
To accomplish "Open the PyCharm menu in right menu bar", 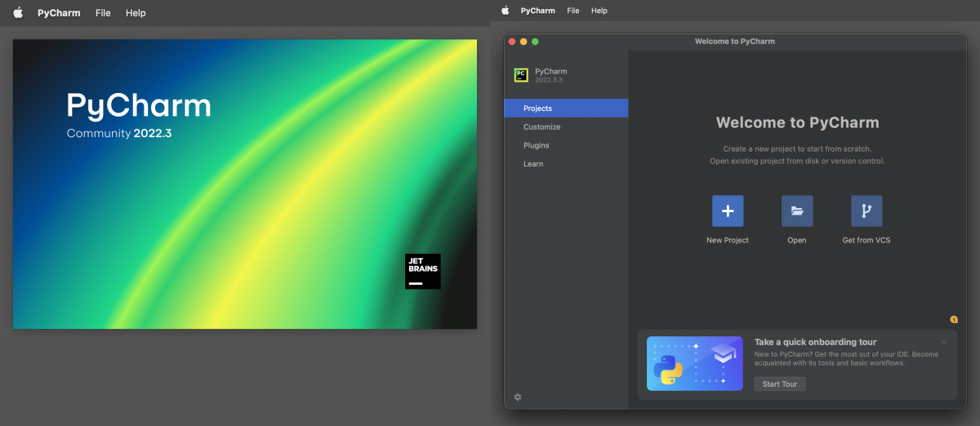I will pos(538,11).
